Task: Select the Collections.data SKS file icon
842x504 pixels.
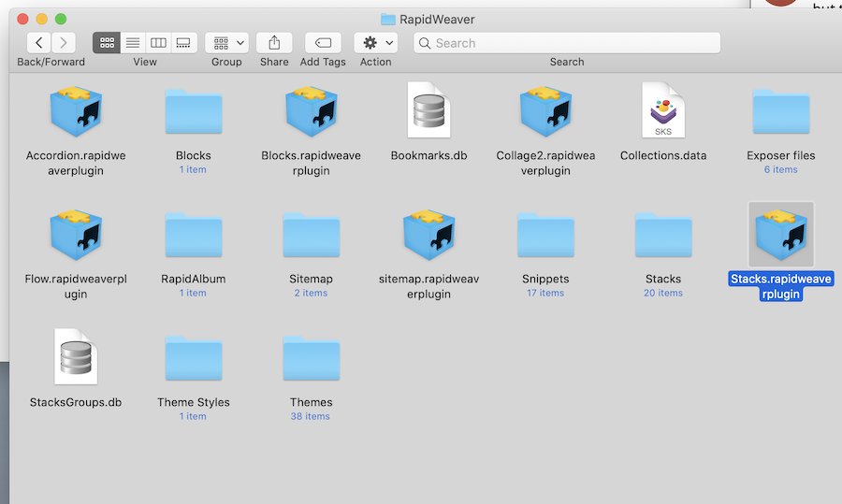Action: 663,110
